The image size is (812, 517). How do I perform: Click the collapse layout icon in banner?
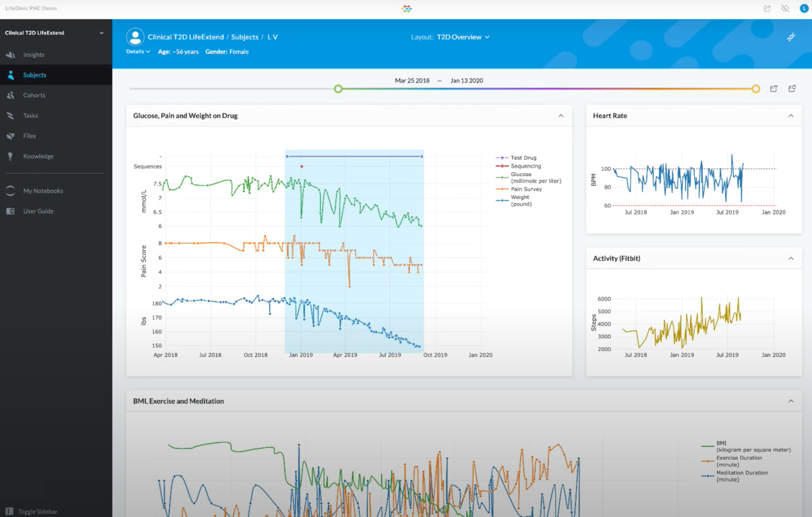point(791,37)
